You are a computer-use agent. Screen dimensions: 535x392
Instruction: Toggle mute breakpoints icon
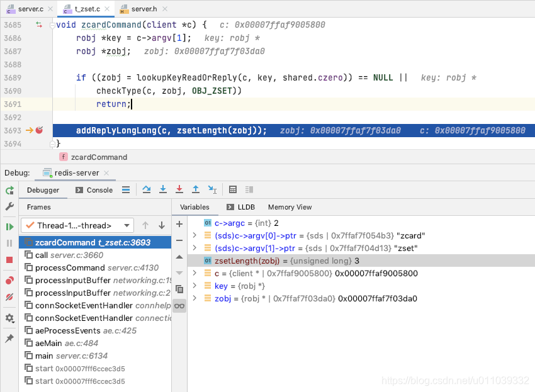pyautogui.click(x=9, y=297)
